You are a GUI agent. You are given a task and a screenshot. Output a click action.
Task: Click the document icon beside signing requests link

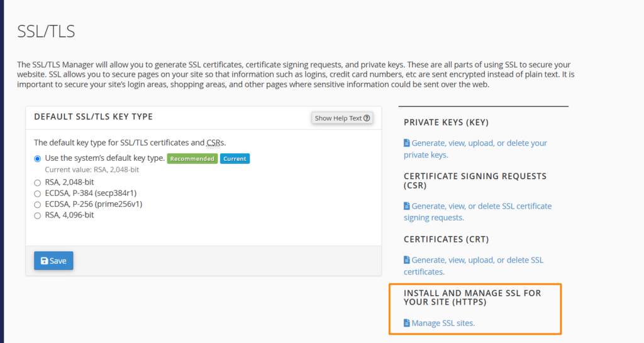(x=407, y=206)
